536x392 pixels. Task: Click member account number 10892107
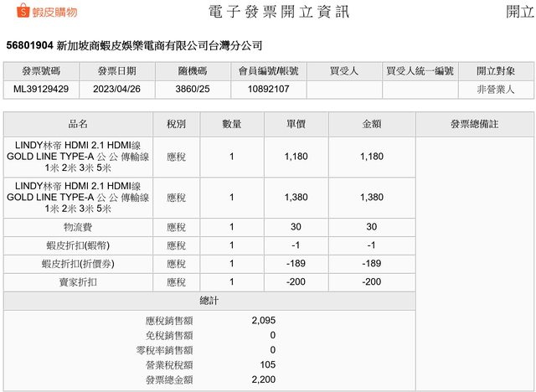point(268,89)
